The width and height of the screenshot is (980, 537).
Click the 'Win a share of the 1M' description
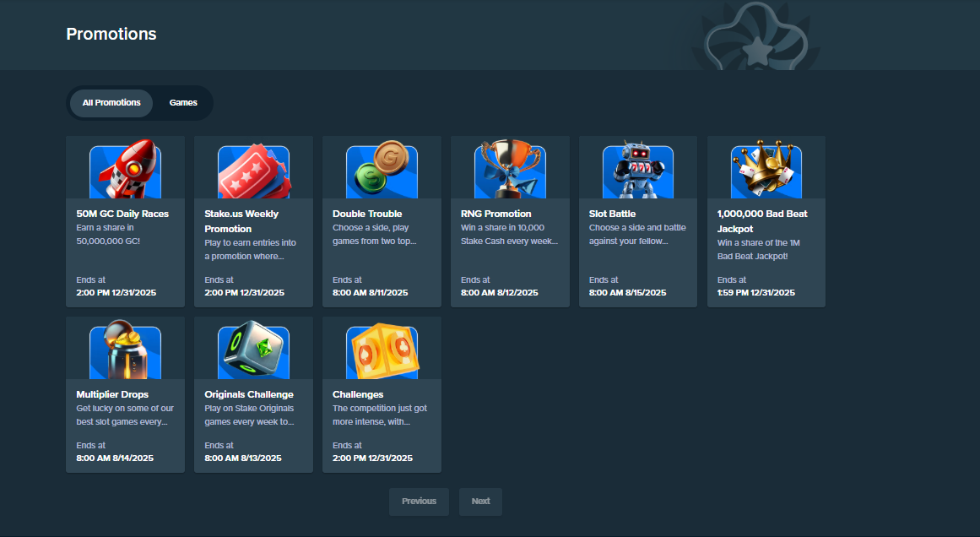pos(759,249)
